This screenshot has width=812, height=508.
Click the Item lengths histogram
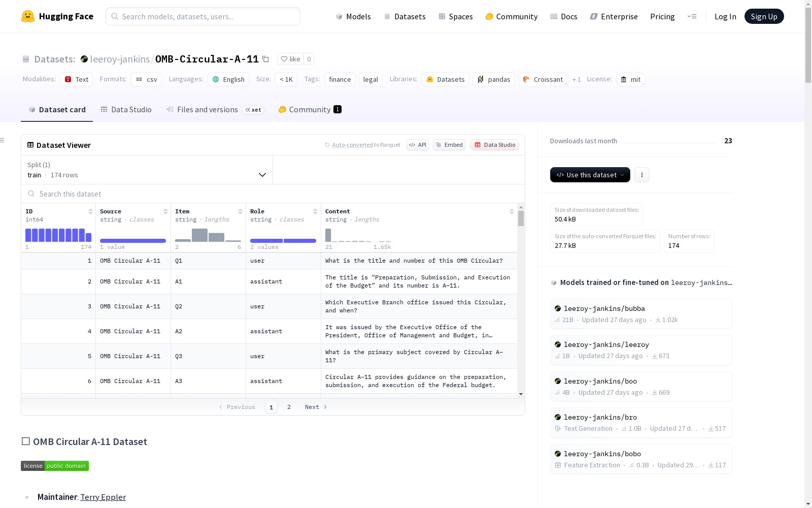pos(208,235)
